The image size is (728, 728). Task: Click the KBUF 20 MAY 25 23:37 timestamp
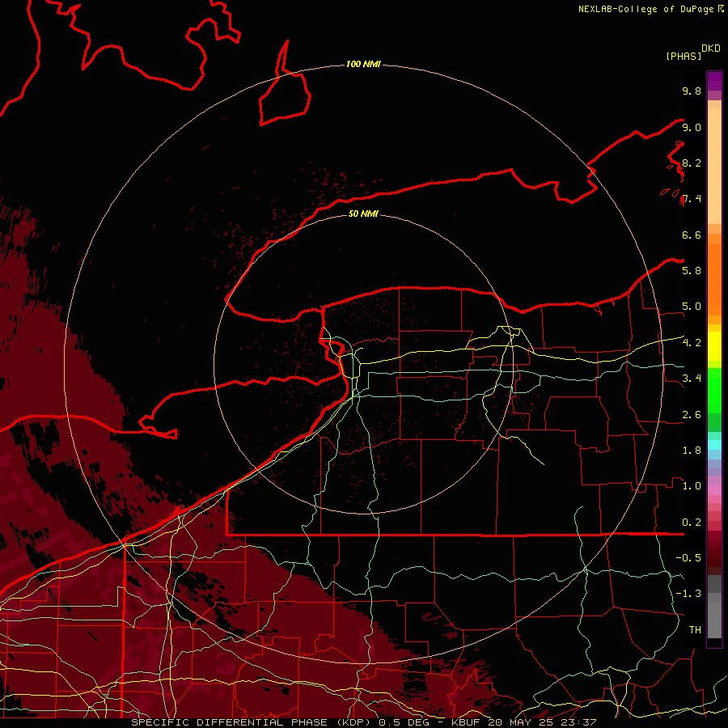click(523, 722)
